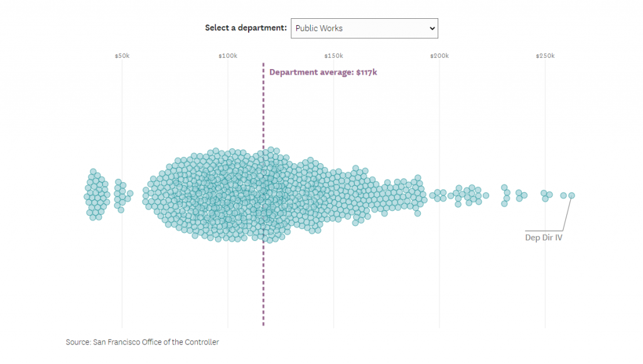Viewport: 643px width, 364px height.
Task: Click the $50k axis label
Action: click(x=123, y=55)
